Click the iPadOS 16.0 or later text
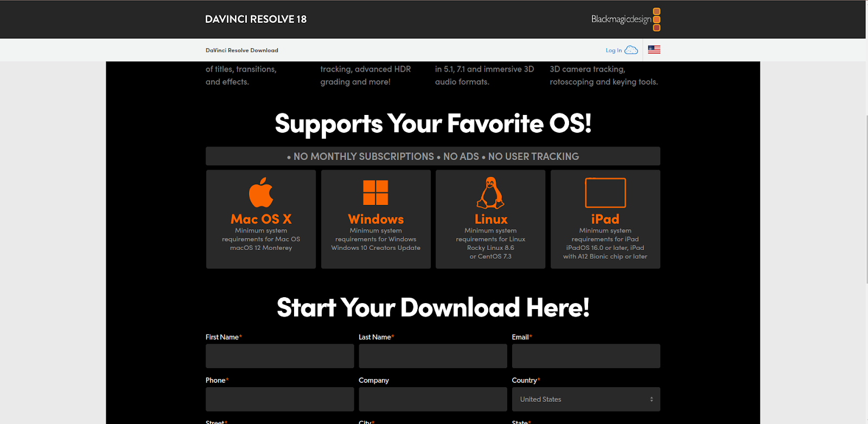The image size is (868, 424). point(596,248)
